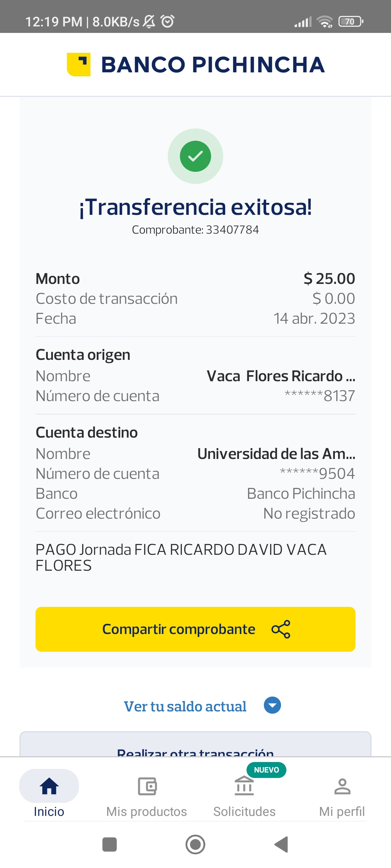The image size is (391, 868).
Task: Tap truncated origin name Vaca Flores Ricardo
Action: tap(281, 376)
